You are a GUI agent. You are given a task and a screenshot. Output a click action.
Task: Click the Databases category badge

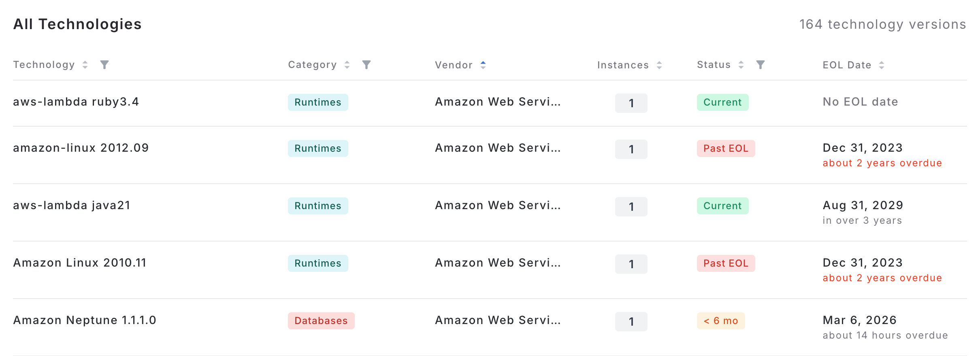click(x=321, y=321)
